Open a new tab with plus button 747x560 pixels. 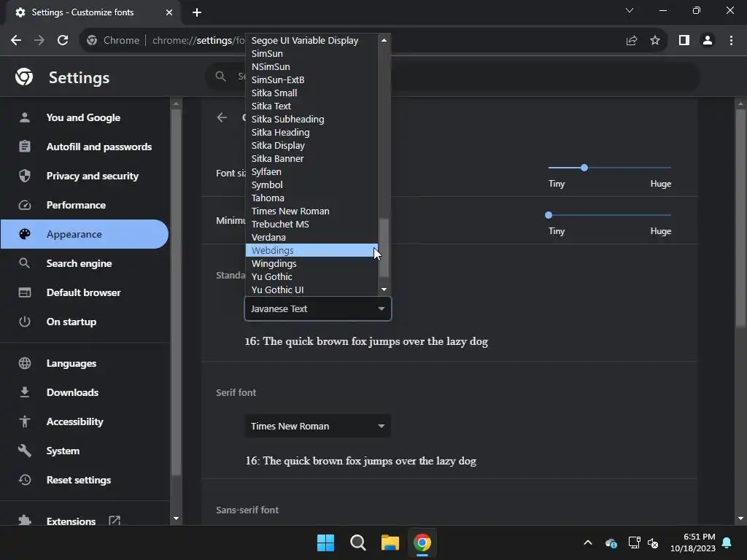pos(197,12)
